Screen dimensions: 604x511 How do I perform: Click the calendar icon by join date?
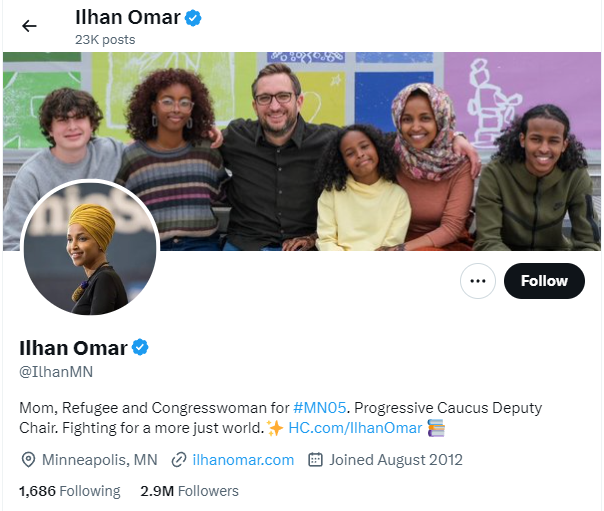coord(315,460)
